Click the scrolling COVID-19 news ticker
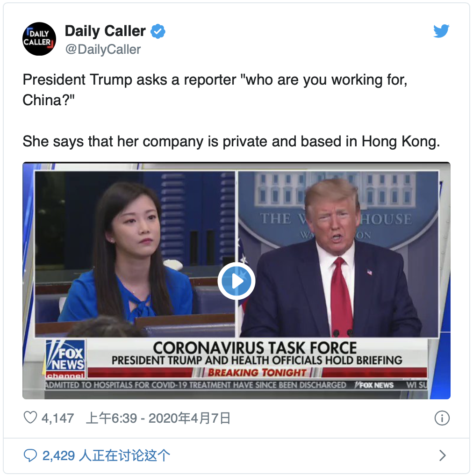 pyautogui.click(x=236, y=385)
